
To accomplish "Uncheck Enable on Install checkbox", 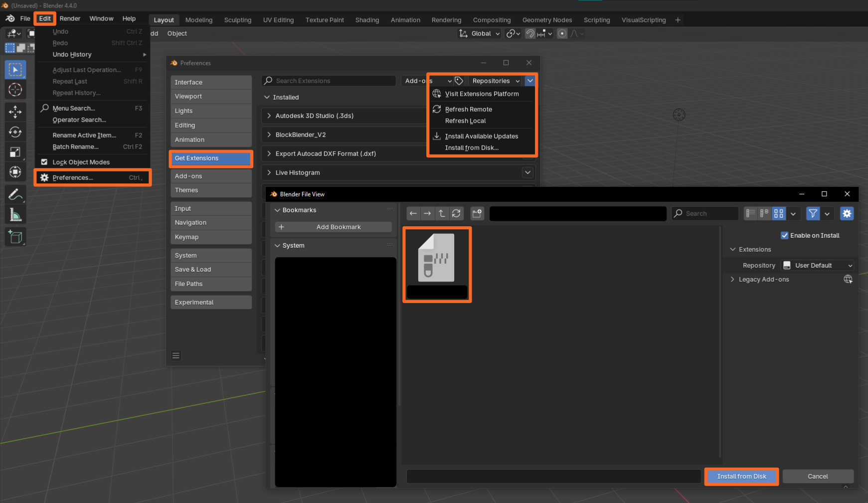I will click(x=784, y=235).
